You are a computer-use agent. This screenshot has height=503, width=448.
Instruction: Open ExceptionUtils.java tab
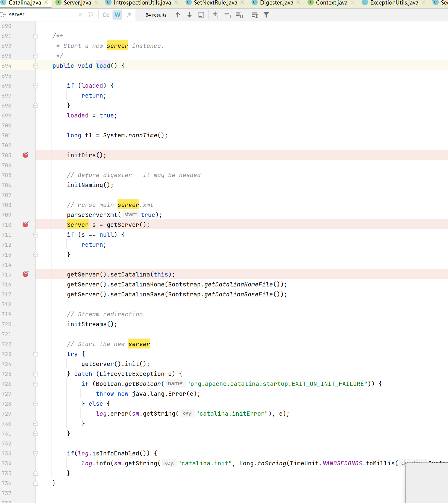(x=394, y=3)
